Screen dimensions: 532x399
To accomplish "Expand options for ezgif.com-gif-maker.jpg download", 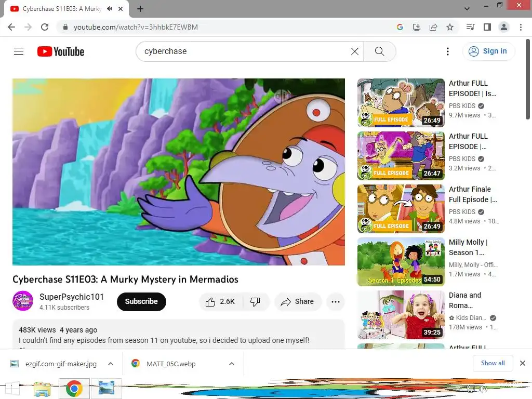I will [x=111, y=364].
